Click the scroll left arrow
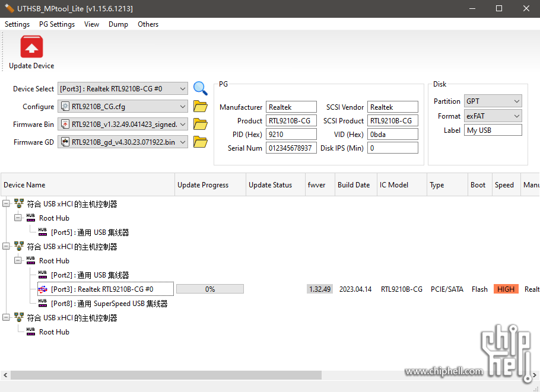This screenshot has width=540, height=392. click(5, 375)
